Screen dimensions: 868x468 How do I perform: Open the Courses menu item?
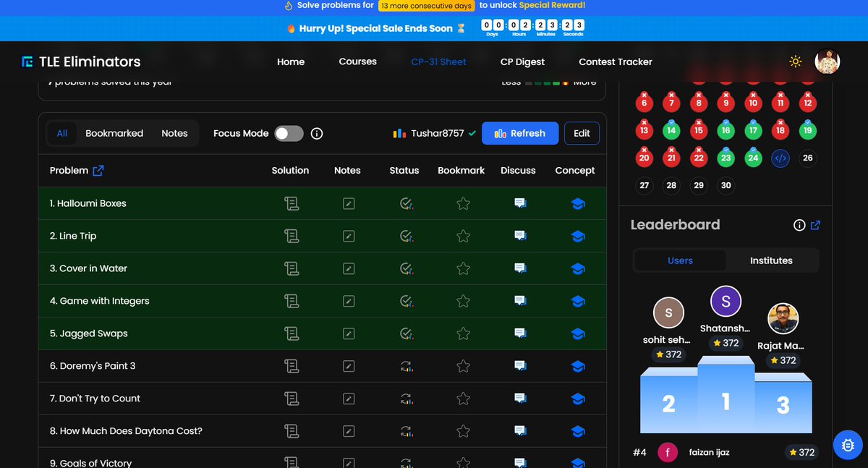click(357, 61)
